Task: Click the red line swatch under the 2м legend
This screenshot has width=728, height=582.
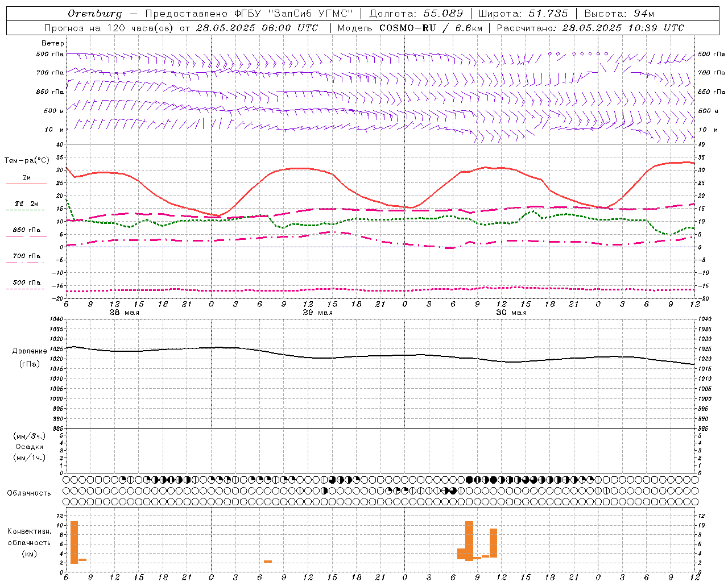Action: pyautogui.click(x=26, y=184)
